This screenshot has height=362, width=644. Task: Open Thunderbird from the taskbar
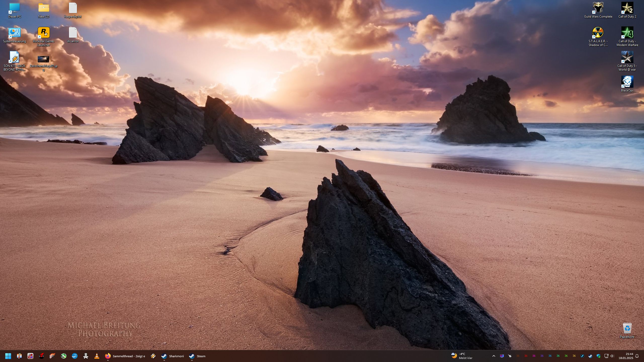pos(75,356)
